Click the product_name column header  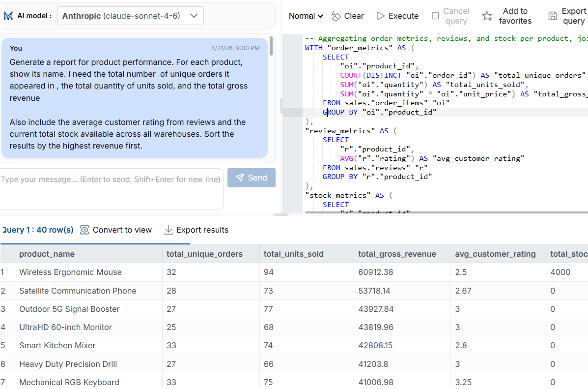click(88, 254)
